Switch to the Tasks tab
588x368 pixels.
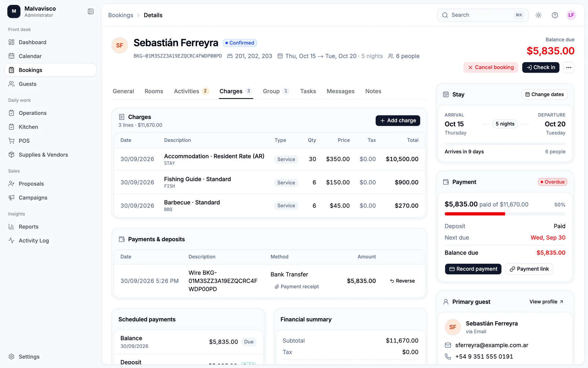pos(308,91)
